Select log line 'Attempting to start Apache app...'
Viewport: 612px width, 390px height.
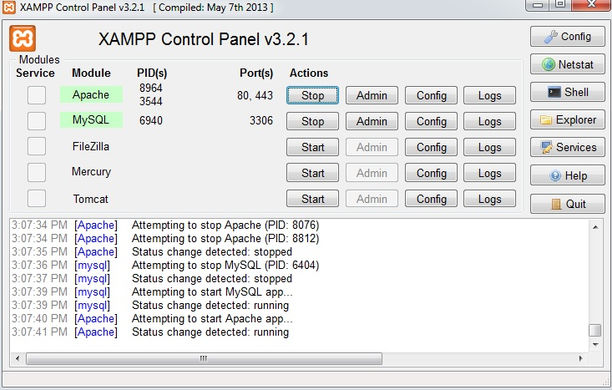pos(212,319)
